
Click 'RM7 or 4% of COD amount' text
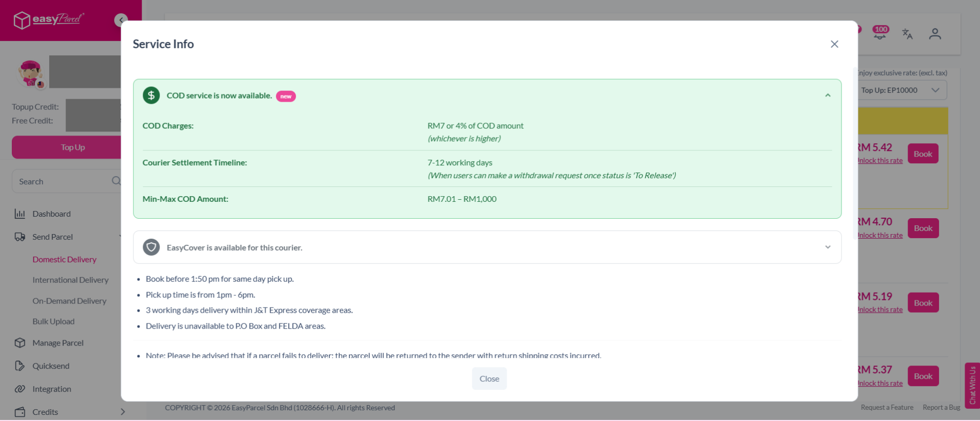tap(475, 126)
